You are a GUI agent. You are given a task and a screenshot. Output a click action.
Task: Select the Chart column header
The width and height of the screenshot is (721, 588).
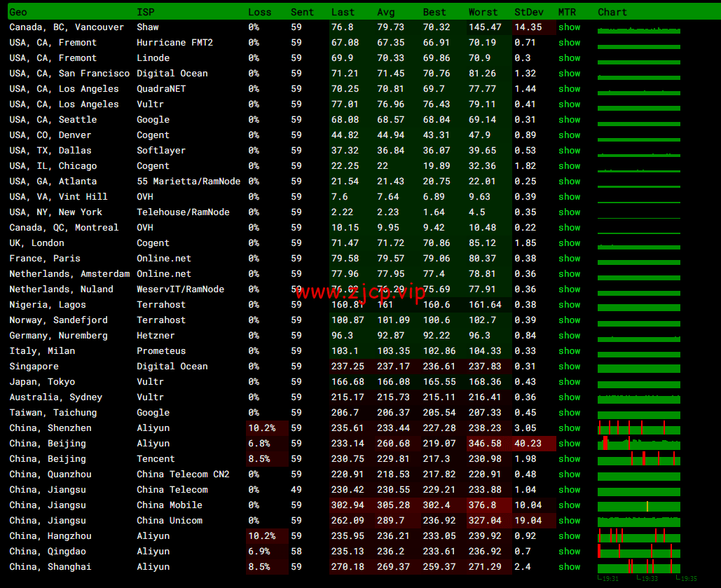point(612,13)
